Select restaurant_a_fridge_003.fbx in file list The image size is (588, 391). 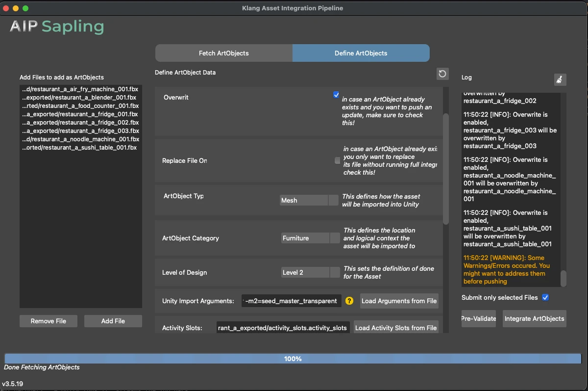point(81,131)
